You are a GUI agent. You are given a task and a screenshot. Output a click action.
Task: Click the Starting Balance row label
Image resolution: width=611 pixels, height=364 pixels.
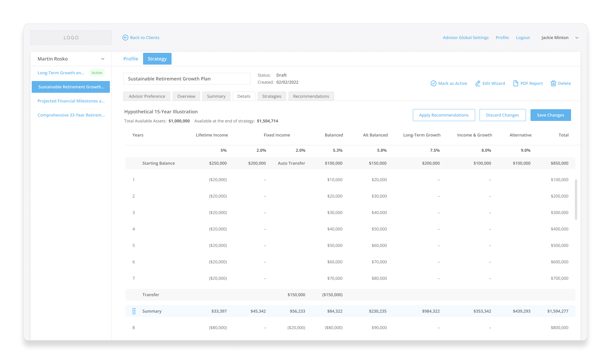point(159,163)
